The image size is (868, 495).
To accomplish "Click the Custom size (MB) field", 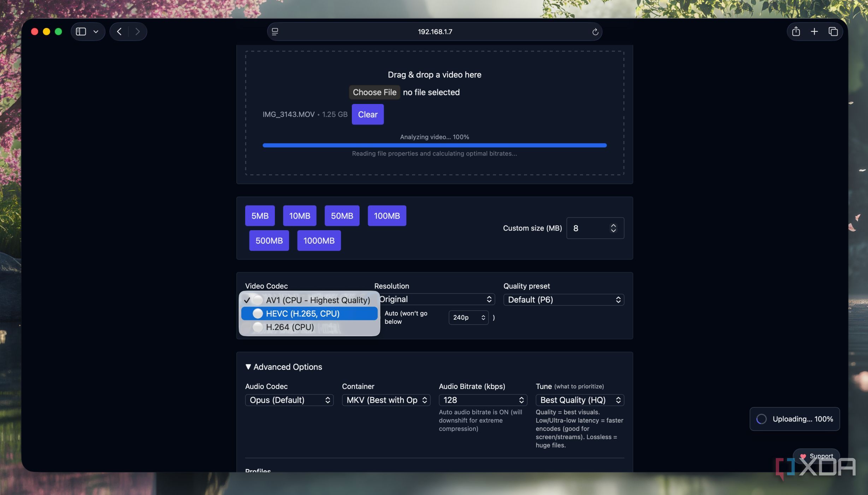I will [x=595, y=228].
